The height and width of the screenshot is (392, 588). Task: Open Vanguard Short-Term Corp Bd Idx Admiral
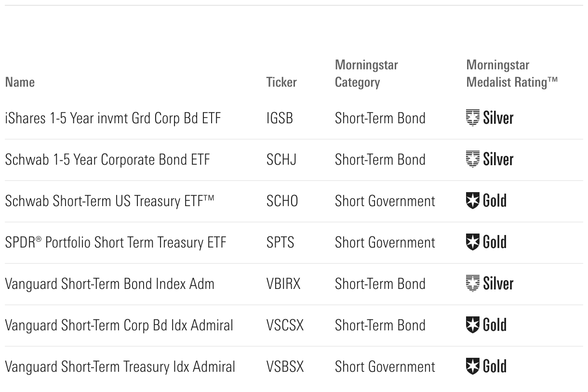[x=119, y=326]
